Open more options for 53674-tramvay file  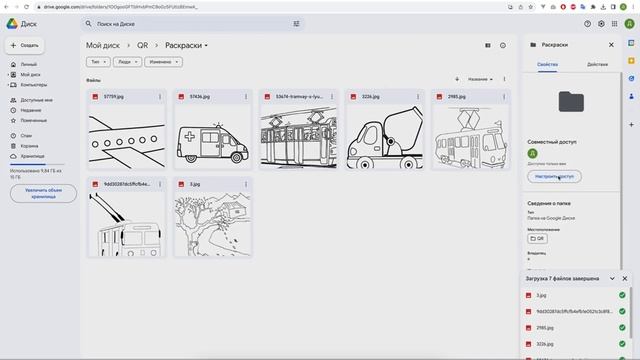point(332,97)
